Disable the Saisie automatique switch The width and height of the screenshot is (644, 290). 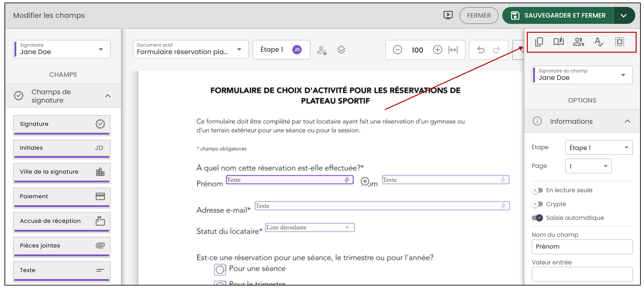pos(537,218)
